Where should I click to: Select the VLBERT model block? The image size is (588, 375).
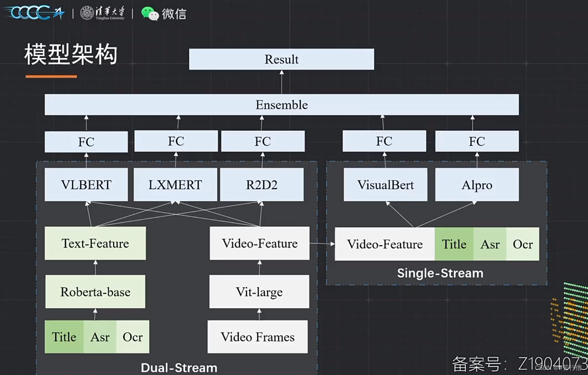(86, 185)
